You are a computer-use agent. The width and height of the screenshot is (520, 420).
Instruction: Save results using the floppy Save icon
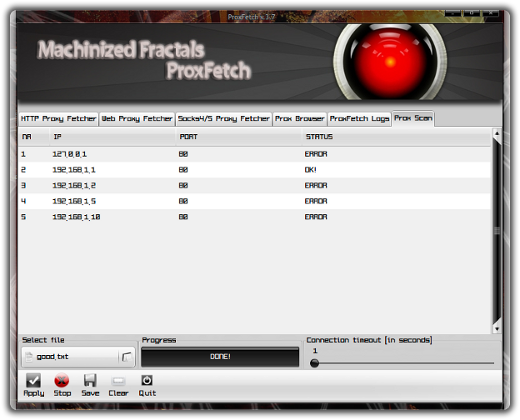pos(90,381)
